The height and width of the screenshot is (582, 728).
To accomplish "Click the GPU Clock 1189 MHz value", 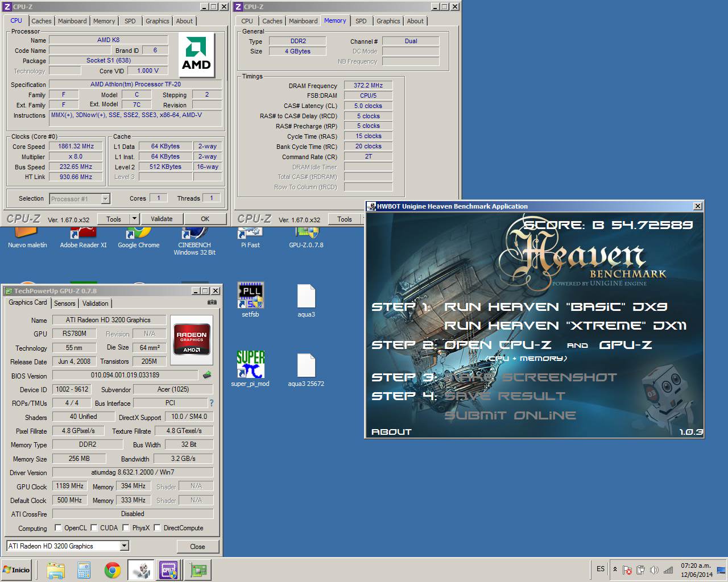I will (70, 486).
